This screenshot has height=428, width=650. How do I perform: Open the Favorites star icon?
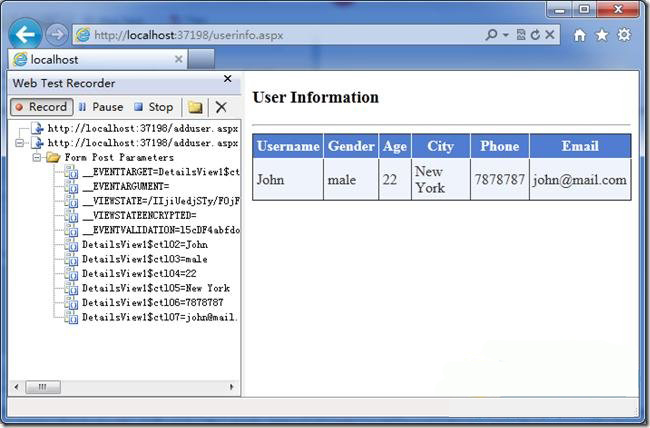click(x=602, y=35)
